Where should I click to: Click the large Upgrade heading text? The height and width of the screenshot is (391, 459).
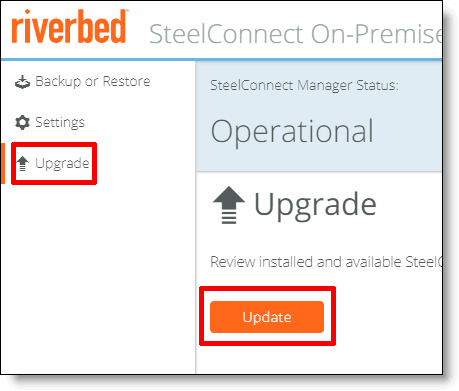315,205
